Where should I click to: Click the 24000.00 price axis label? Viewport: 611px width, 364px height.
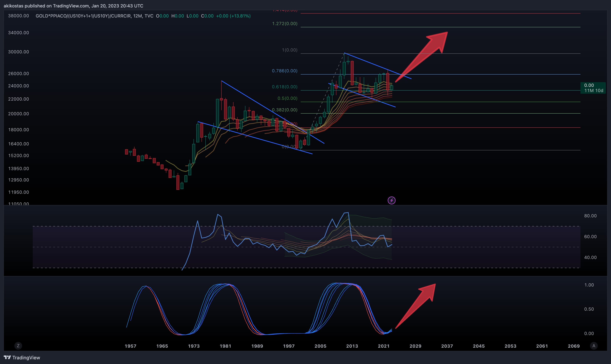18,86
